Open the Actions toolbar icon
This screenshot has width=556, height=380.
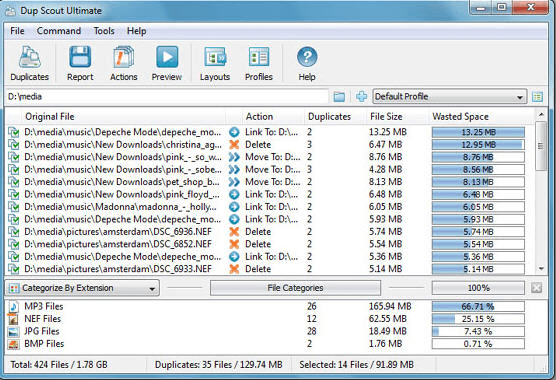[x=123, y=57]
